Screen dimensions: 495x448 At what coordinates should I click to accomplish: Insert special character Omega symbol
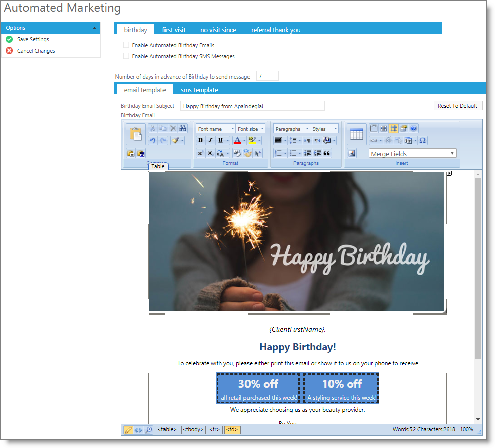[423, 140]
